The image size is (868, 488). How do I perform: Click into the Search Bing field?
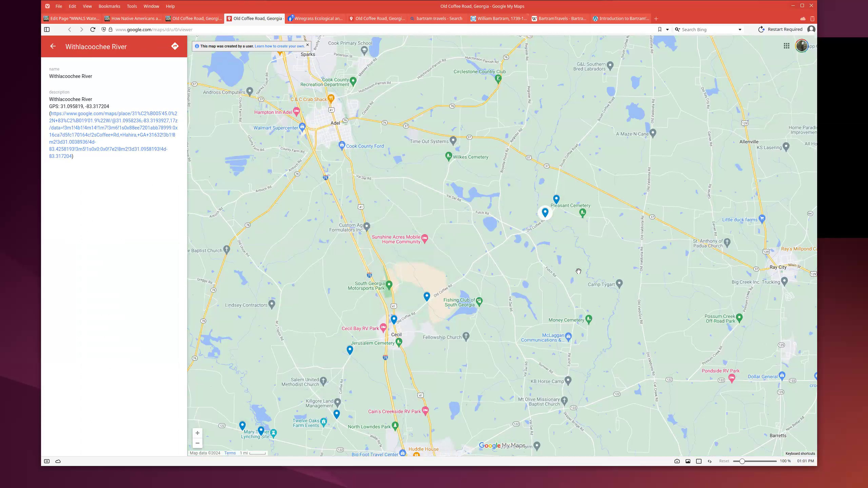pyautogui.click(x=708, y=29)
